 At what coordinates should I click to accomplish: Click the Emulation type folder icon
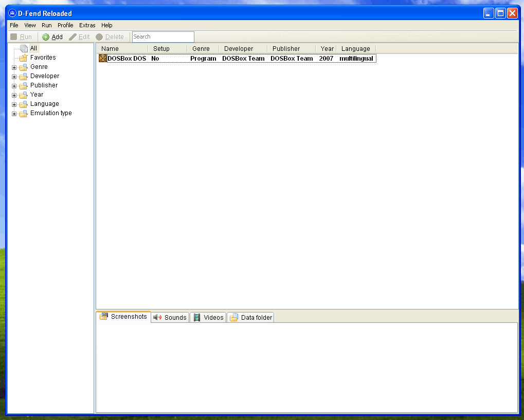(x=23, y=114)
